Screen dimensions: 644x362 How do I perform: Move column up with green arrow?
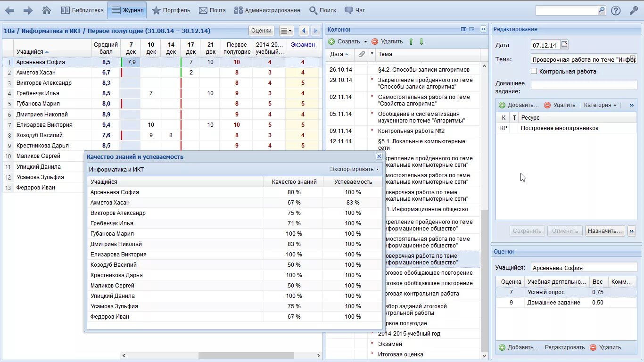coord(411,41)
